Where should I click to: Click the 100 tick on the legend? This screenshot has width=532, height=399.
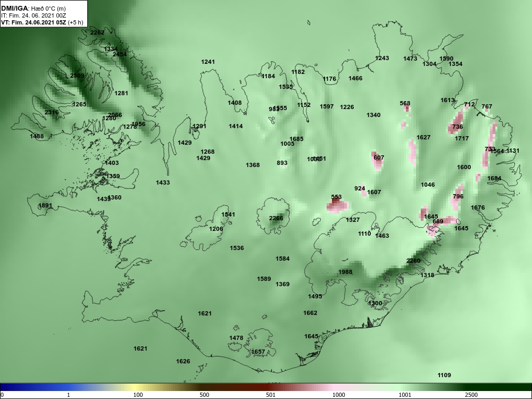138,395
